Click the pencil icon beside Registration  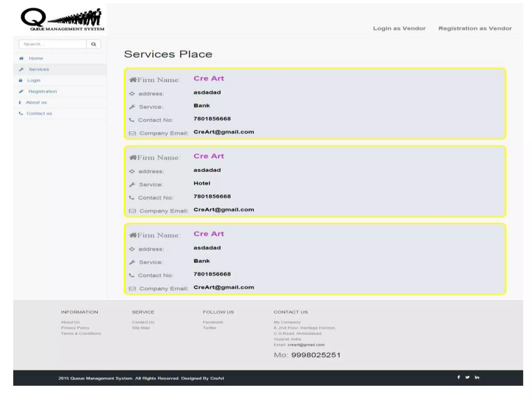pyautogui.click(x=21, y=91)
